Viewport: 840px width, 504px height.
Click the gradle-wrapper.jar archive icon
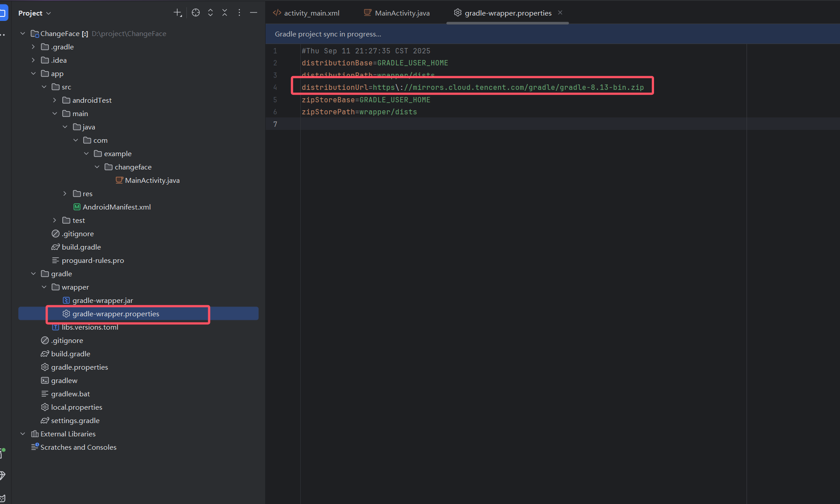pyautogui.click(x=66, y=300)
